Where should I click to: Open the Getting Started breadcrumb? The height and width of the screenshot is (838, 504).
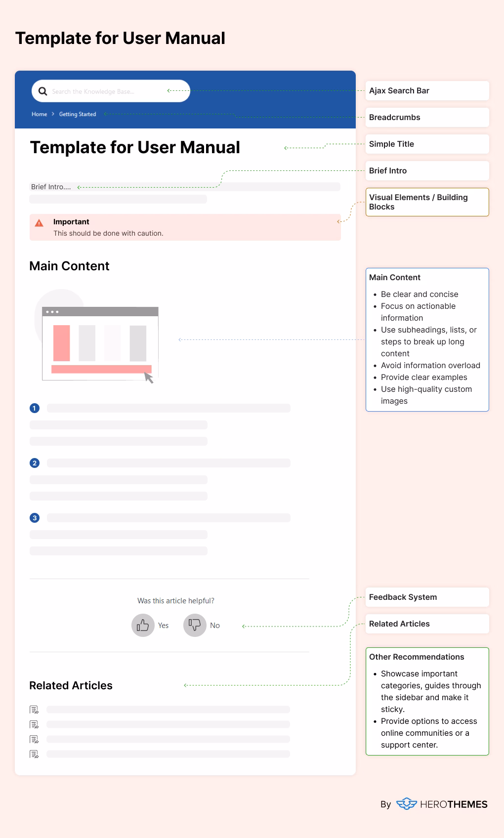78,114
